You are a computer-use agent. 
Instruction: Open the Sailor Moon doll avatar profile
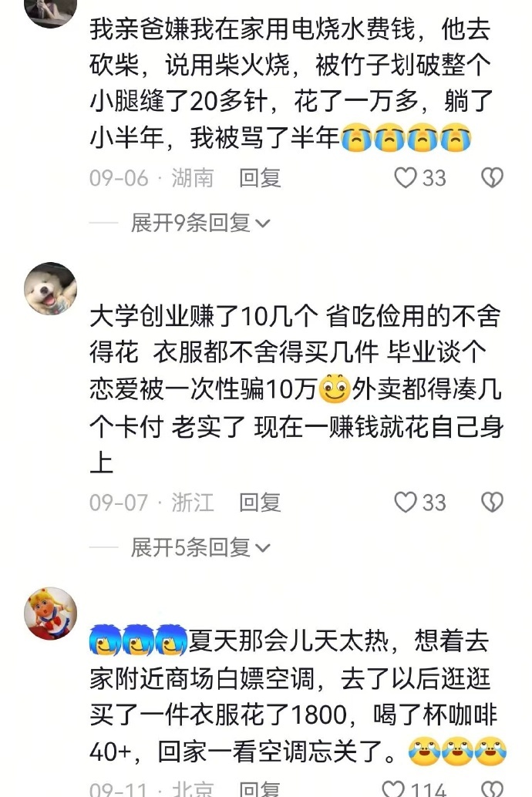pyautogui.click(x=50, y=614)
